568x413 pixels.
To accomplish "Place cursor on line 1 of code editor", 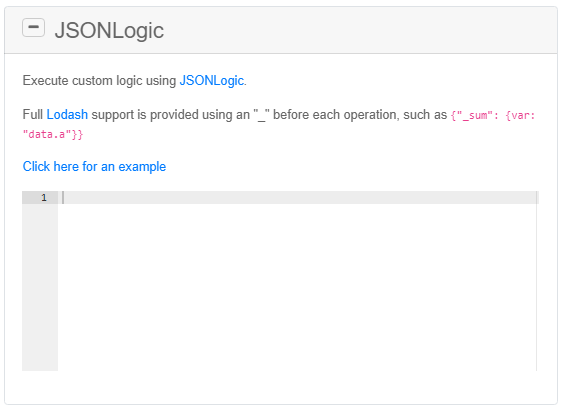I will pyautogui.click(x=298, y=197).
